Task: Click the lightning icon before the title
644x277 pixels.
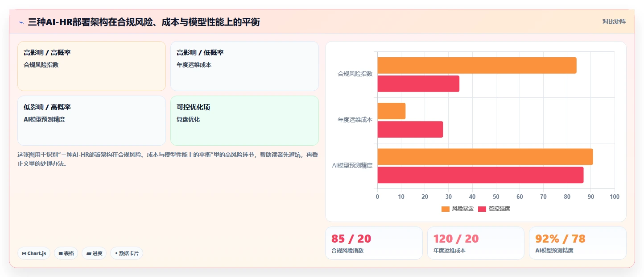Action: coord(21,22)
